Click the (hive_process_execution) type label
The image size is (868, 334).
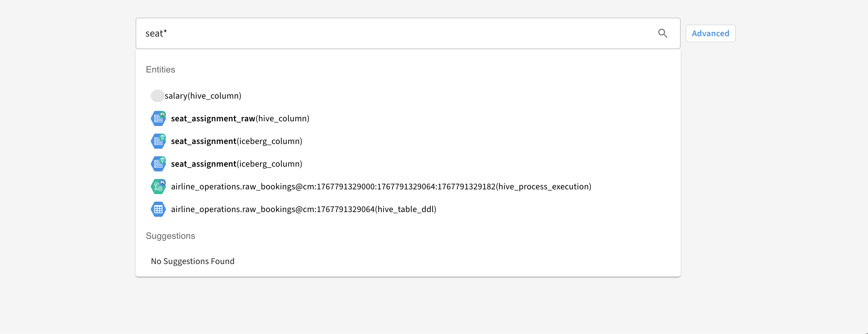click(x=543, y=187)
